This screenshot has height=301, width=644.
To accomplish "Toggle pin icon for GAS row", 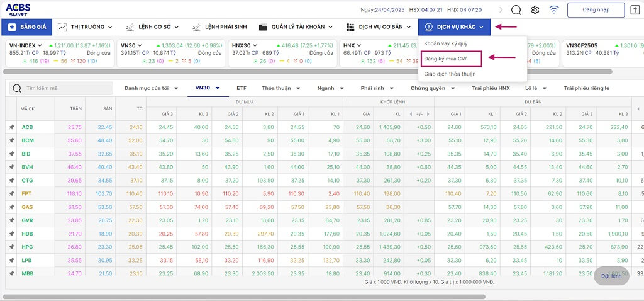I will [x=11, y=207].
